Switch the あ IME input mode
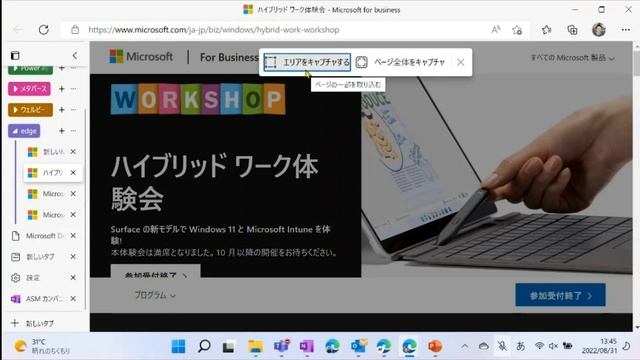Viewport: 640px width, 360px height. pyautogui.click(x=520, y=346)
